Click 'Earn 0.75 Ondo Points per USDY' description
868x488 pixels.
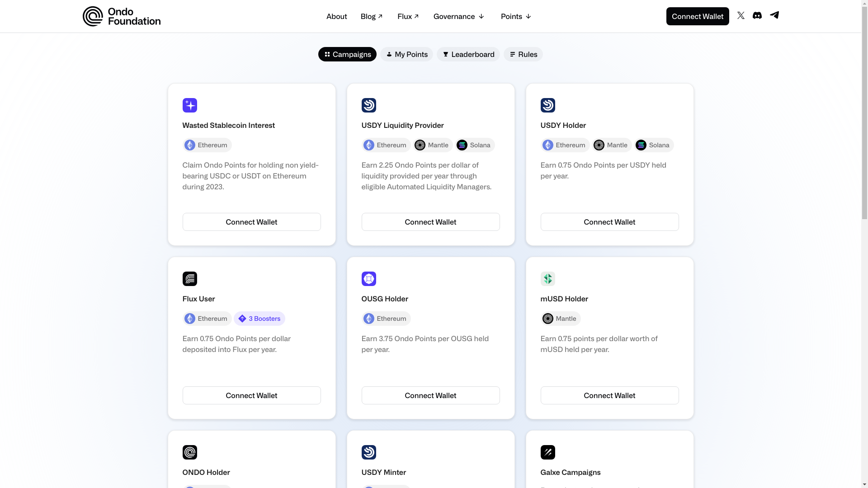click(x=604, y=170)
